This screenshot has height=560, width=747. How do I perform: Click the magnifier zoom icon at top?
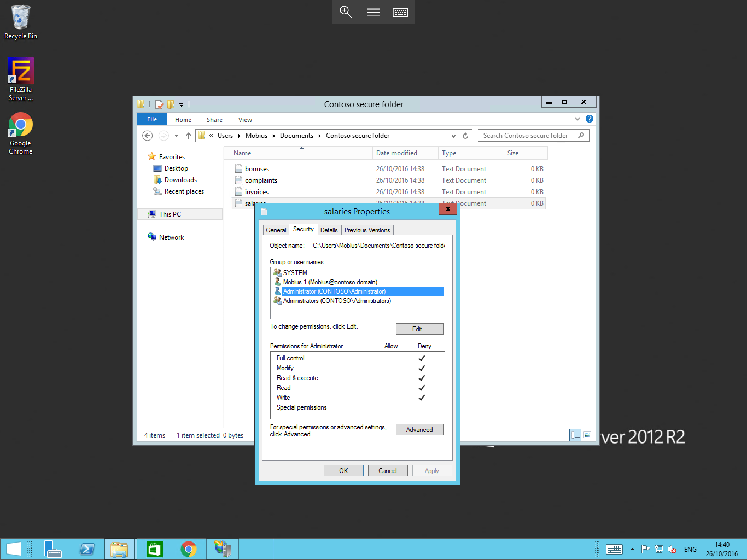[x=346, y=12]
